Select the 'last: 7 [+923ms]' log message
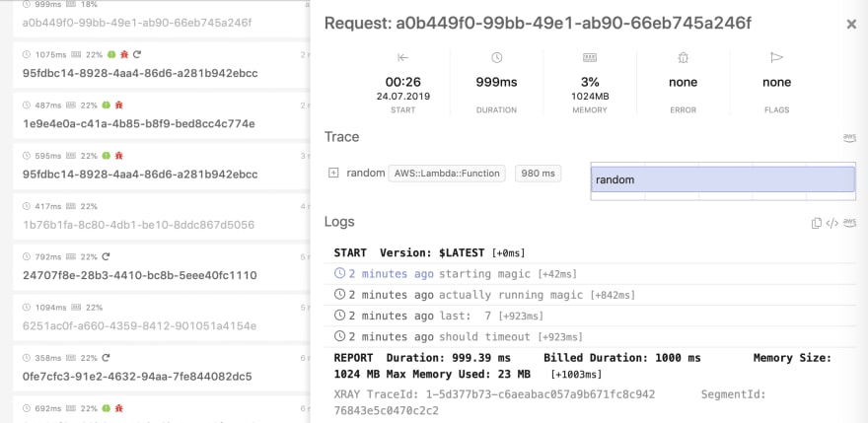Screen dimensions: 868x423 491,316
